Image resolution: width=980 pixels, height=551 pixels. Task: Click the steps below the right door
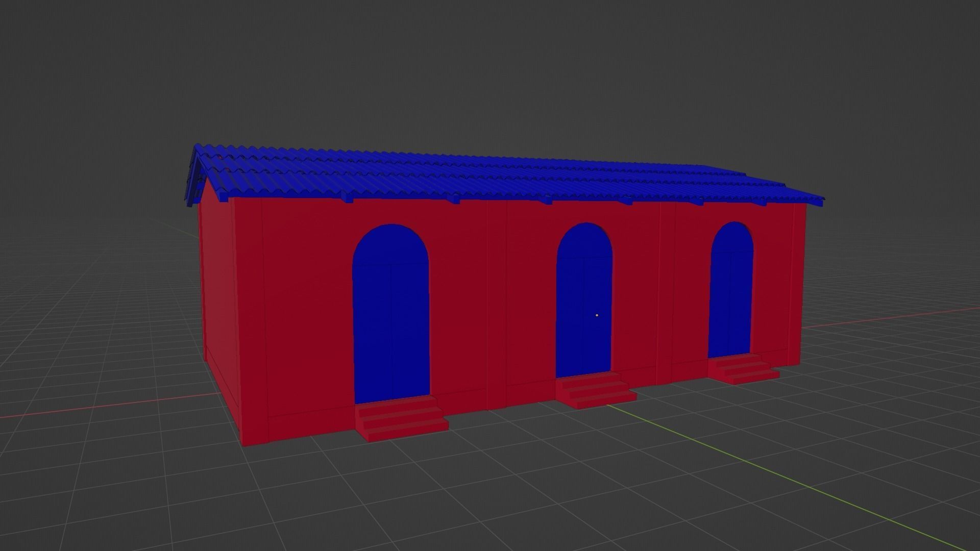(x=743, y=369)
